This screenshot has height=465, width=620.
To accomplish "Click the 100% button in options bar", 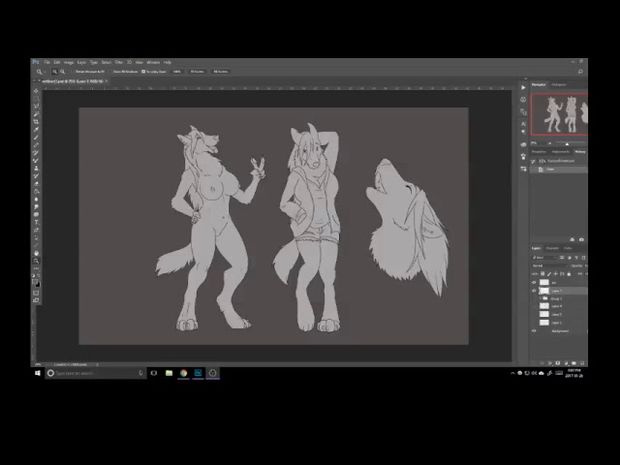I will [x=177, y=72].
